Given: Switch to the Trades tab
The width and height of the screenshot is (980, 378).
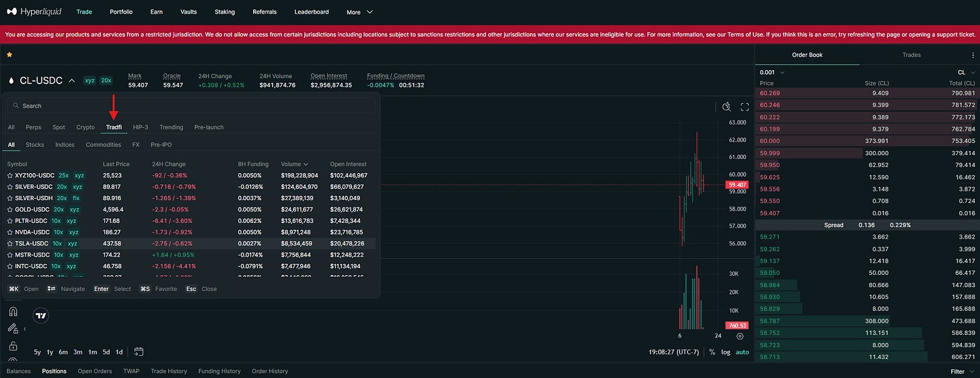Looking at the screenshot, I should (911, 55).
